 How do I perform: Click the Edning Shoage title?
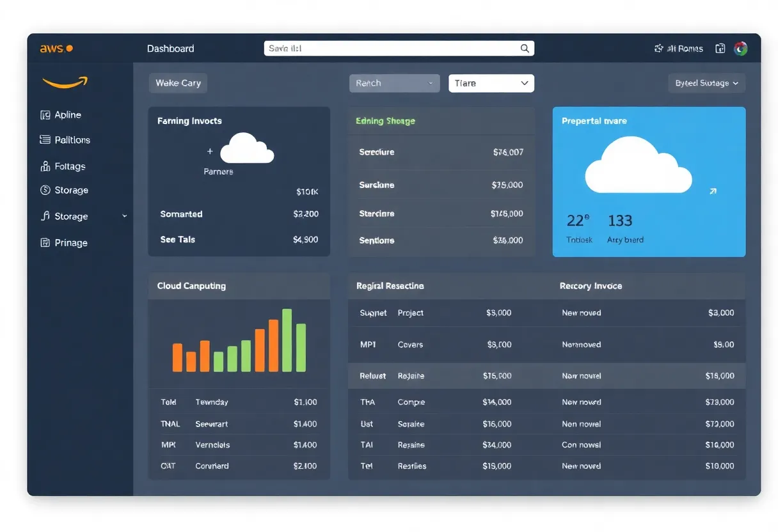[385, 120]
